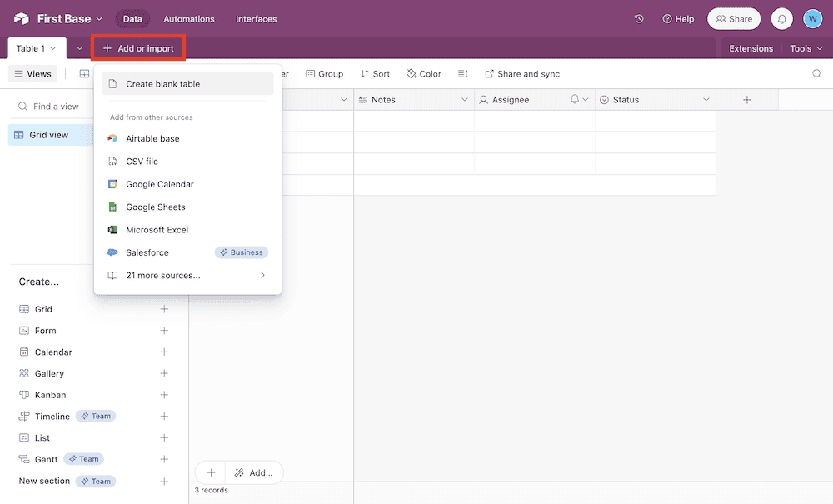Open the Tools dropdown

tap(806, 48)
